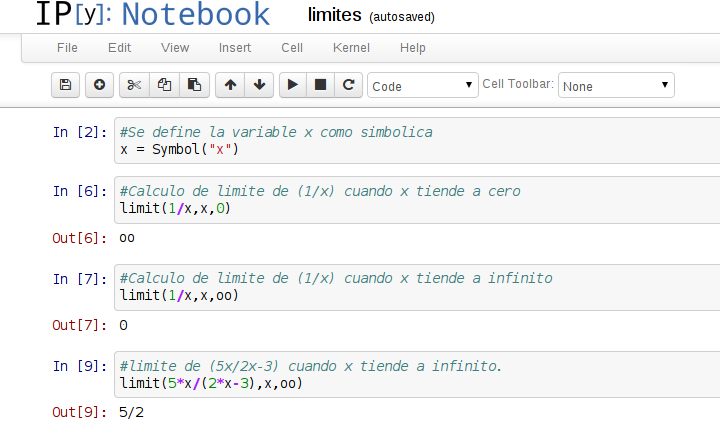The height and width of the screenshot is (423, 720).
Task: Cut selected cell with scissors icon
Action: (x=134, y=86)
